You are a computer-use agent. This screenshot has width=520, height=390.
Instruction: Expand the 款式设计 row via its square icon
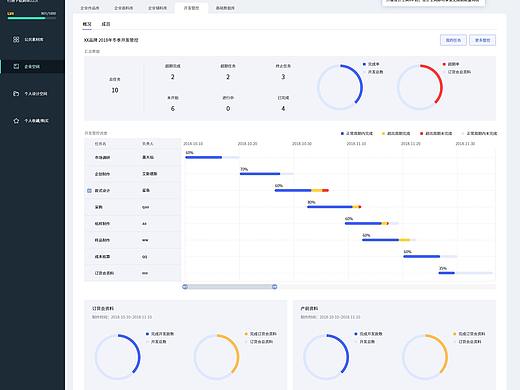[89, 191]
